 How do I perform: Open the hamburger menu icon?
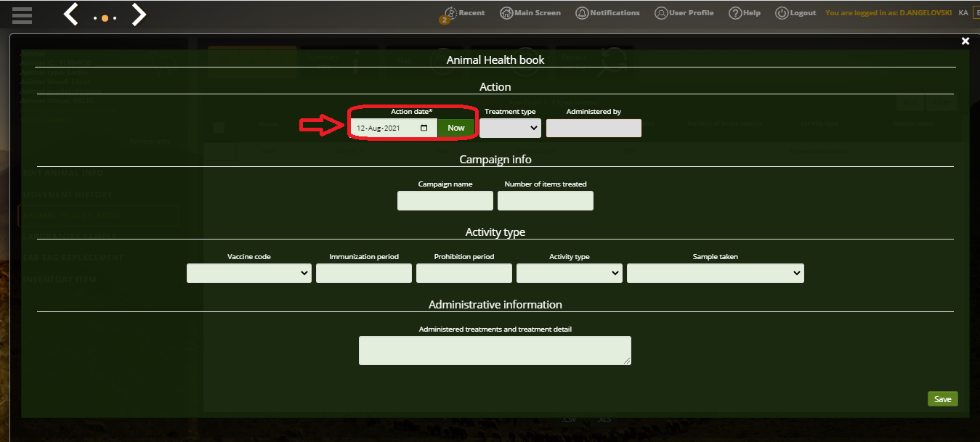pos(22,15)
